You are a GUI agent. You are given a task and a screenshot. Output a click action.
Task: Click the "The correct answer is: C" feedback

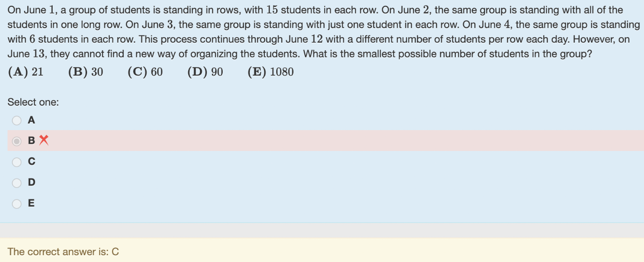click(x=63, y=252)
